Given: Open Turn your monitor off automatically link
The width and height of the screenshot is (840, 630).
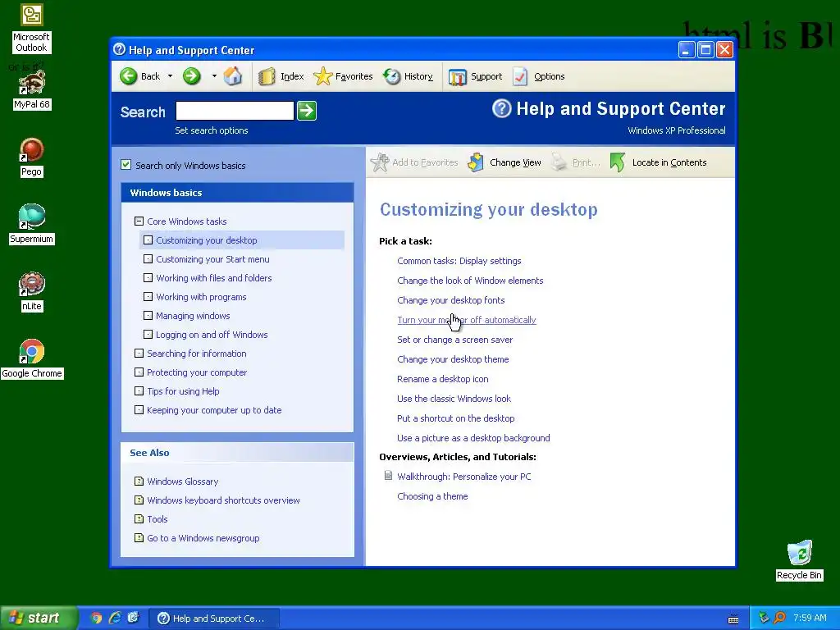Looking at the screenshot, I should pos(467,321).
